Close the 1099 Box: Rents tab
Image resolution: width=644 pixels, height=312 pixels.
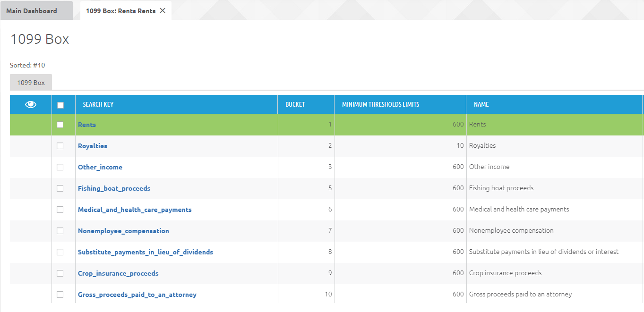pos(163,10)
